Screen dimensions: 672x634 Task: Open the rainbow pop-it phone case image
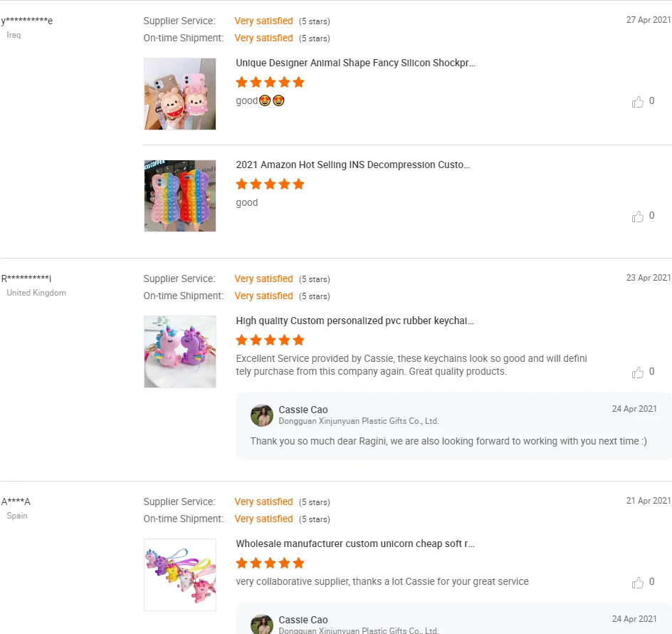(180, 196)
